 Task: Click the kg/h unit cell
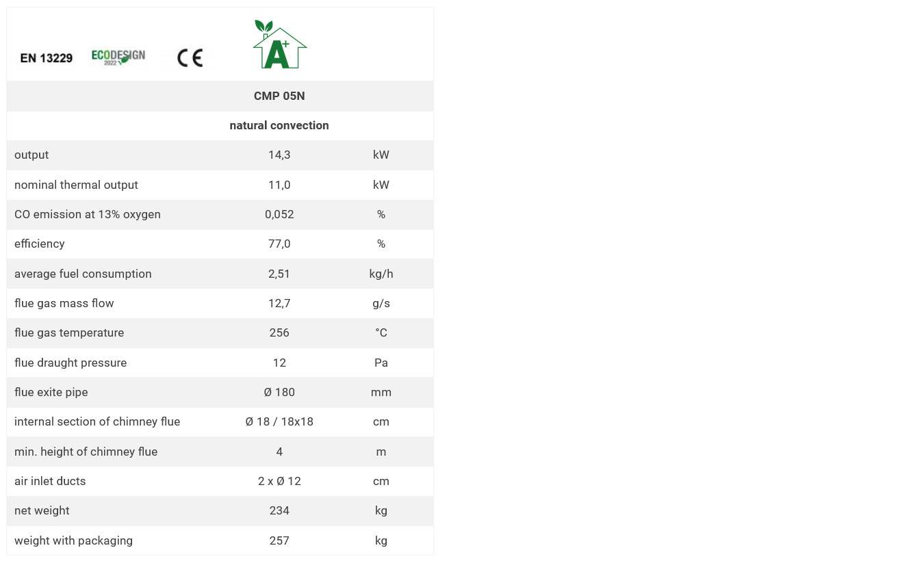click(381, 274)
